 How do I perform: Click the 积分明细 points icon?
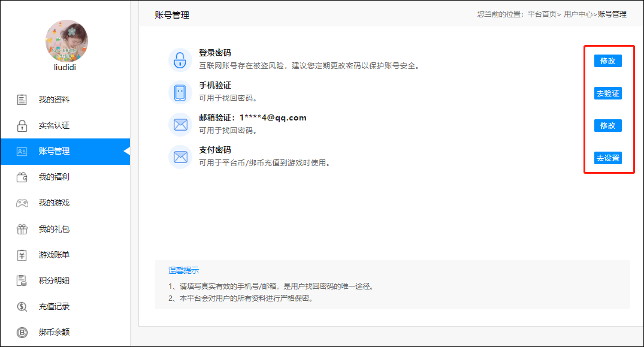(x=22, y=280)
